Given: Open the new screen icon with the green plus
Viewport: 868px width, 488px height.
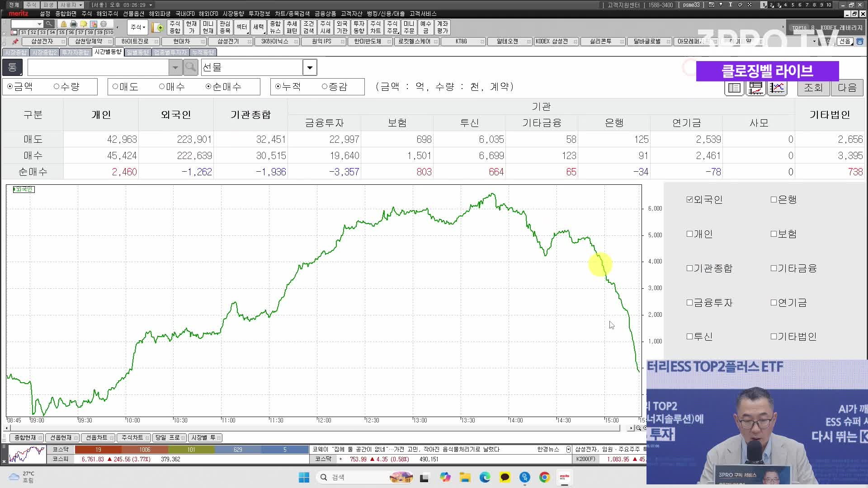Looking at the screenshot, I should pos(158,27).
